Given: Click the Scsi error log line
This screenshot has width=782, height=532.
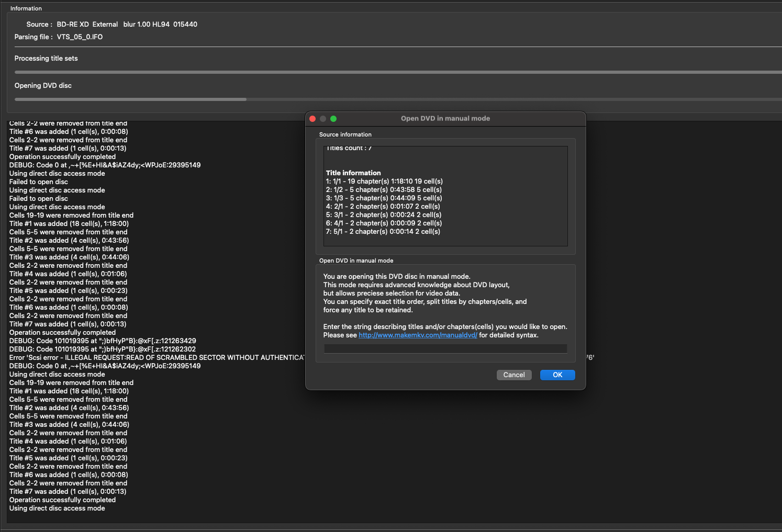Looking at the screenshot, I should pyautogui.click(x=157, y=358).
